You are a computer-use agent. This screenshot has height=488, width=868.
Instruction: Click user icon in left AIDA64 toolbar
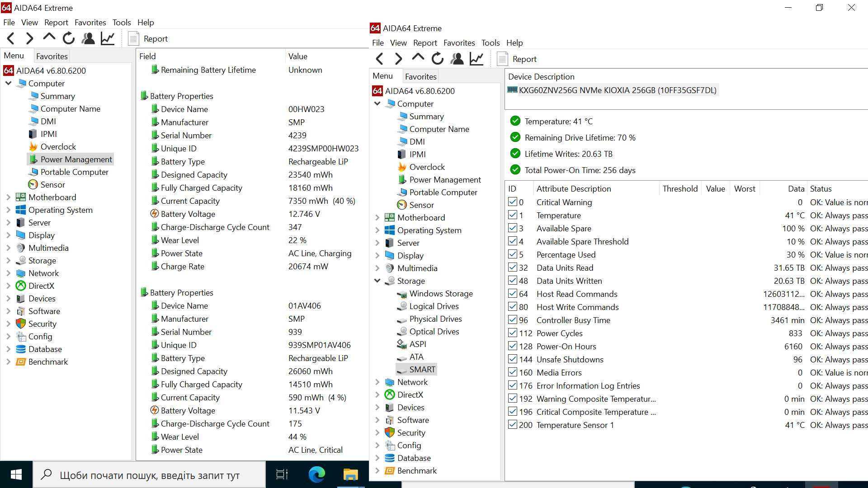click(x=88, y=38)
